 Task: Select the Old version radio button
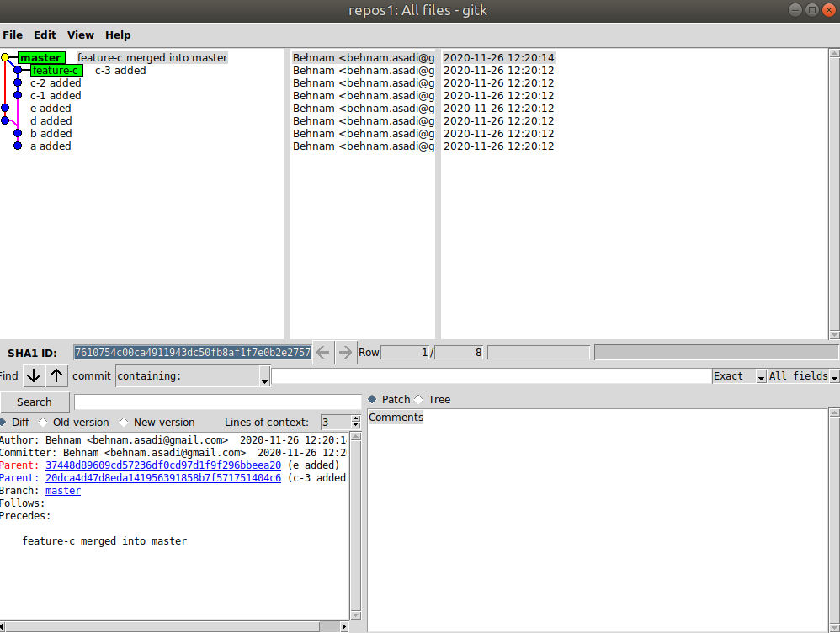(x=42, y=423)
